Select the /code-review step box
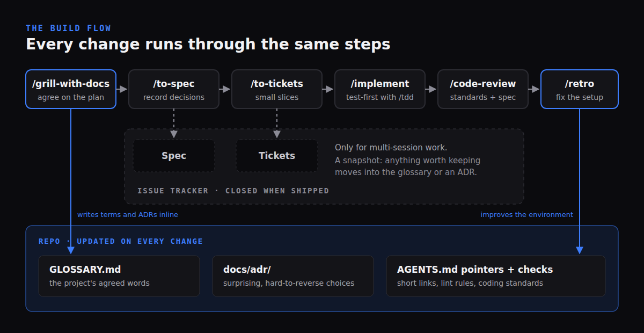The height and width of the screenshot is (333, 644). (x=483, y=89)
